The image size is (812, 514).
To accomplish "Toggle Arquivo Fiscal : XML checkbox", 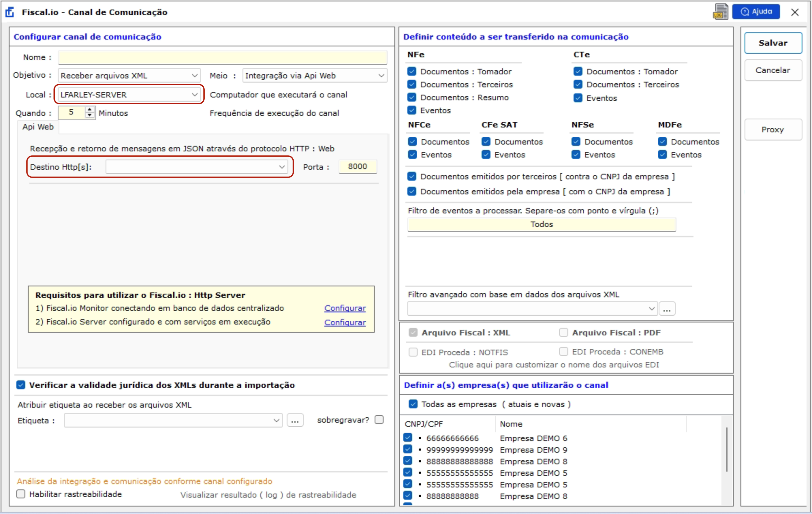I will pyautogui.click(x=413, y=332).
